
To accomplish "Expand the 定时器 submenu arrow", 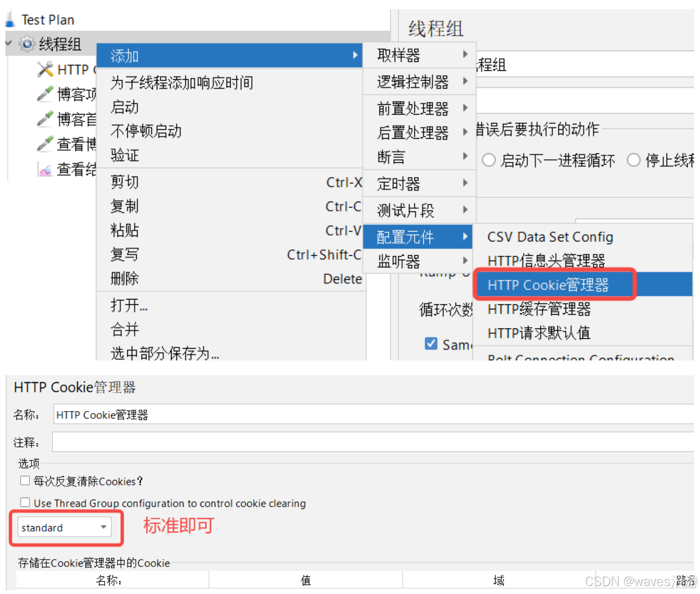I will [x=465, y=183].
